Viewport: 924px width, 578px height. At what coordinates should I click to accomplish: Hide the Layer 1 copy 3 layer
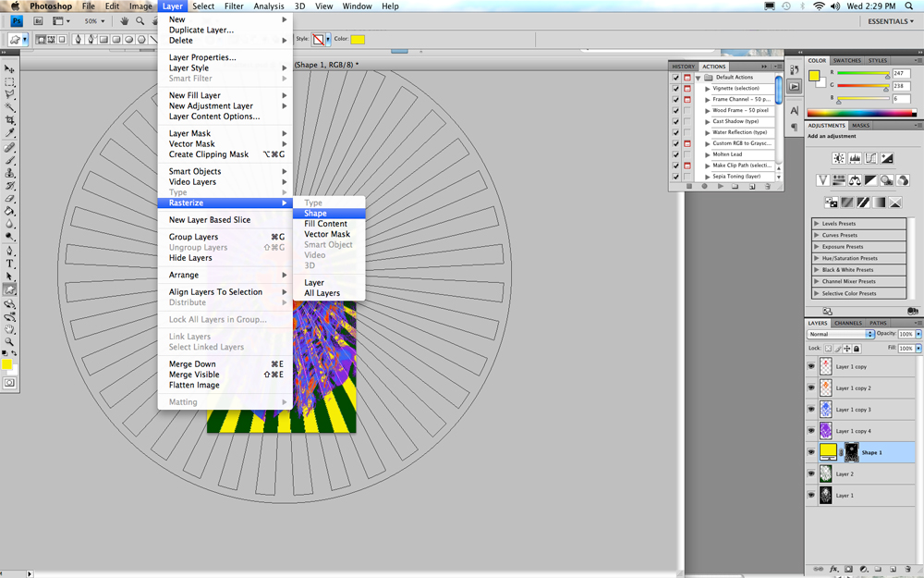811,410
